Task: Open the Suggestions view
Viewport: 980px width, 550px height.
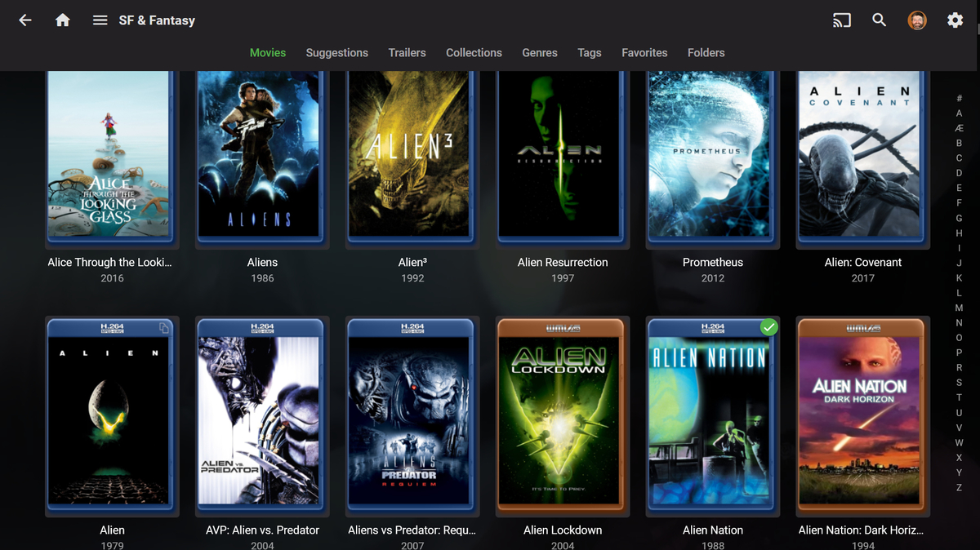Action: 336,52
